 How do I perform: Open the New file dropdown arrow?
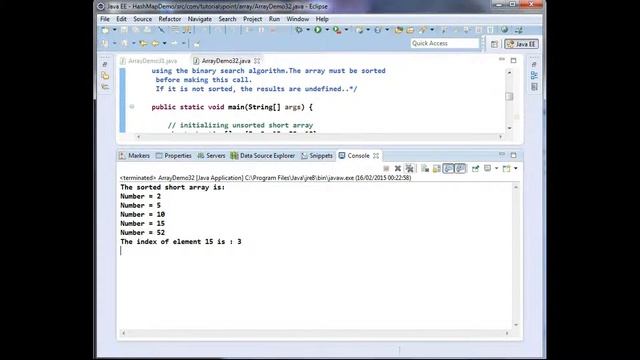(114, 30)
